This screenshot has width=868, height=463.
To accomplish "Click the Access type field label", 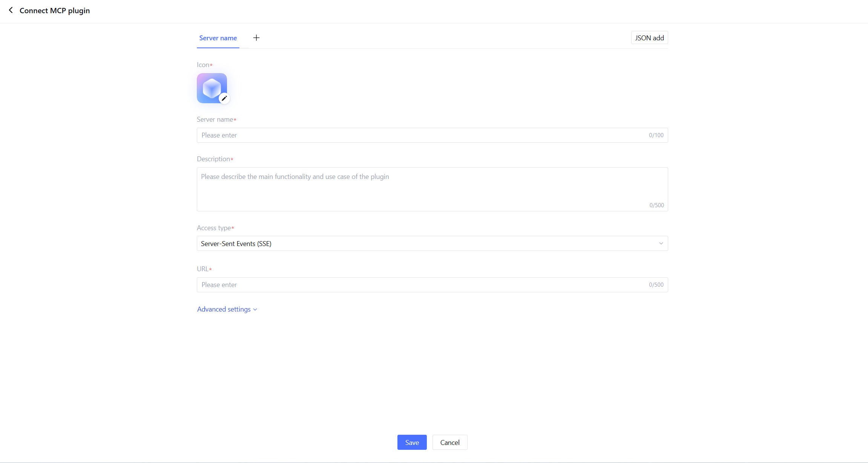I will pyautogui.click(x=214, y=228).
